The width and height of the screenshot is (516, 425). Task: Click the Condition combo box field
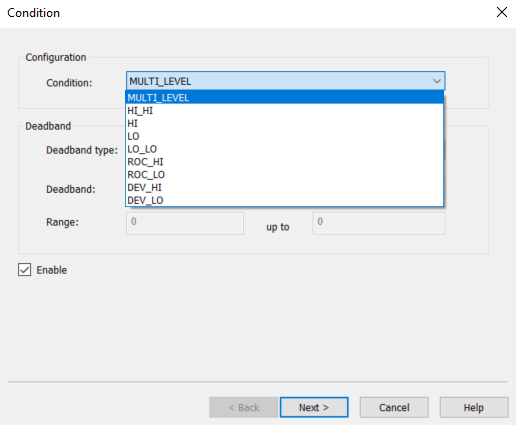click(285, 81)
